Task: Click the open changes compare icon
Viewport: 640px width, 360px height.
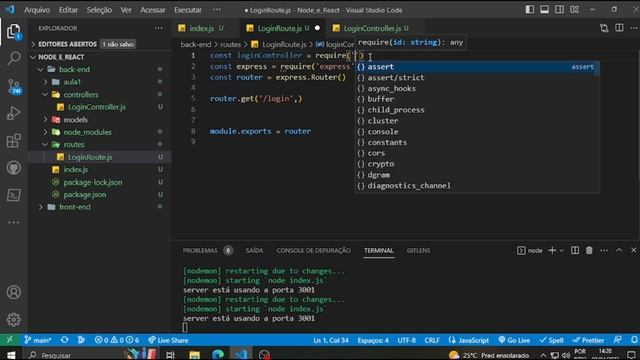Action: click(x=604, y=28)
